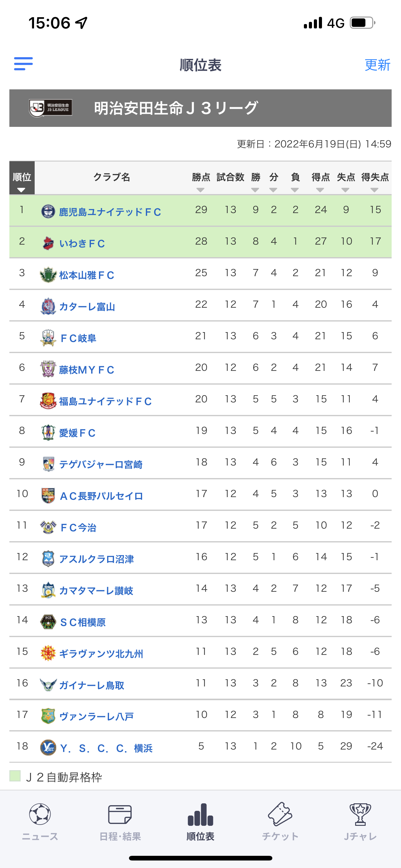Sort table by 勝点 column arrow
The image size is (401, 868).
pyautogui.click(x=201, y=190)
